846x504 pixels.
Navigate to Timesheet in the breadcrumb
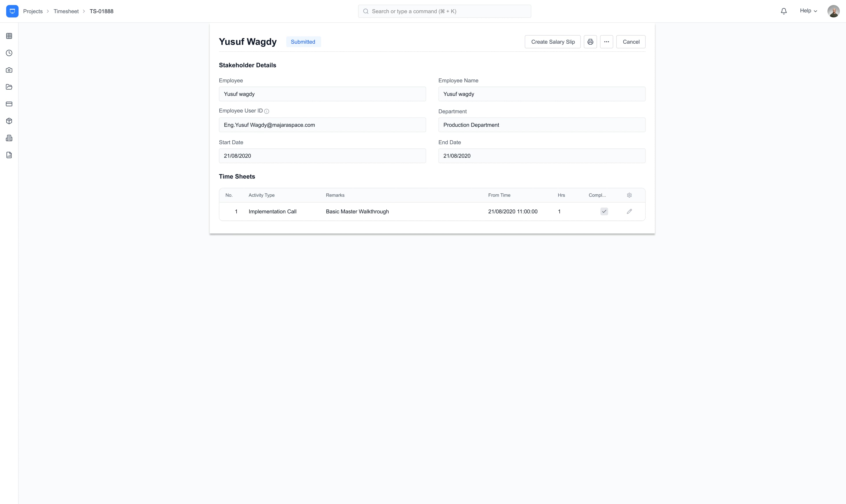pyautogui.click(x=66, y=11)
